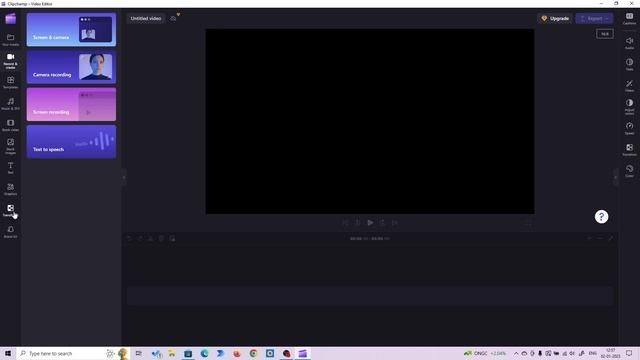
Task: Click the redo button on timeline toolbar
Action: 140,238
